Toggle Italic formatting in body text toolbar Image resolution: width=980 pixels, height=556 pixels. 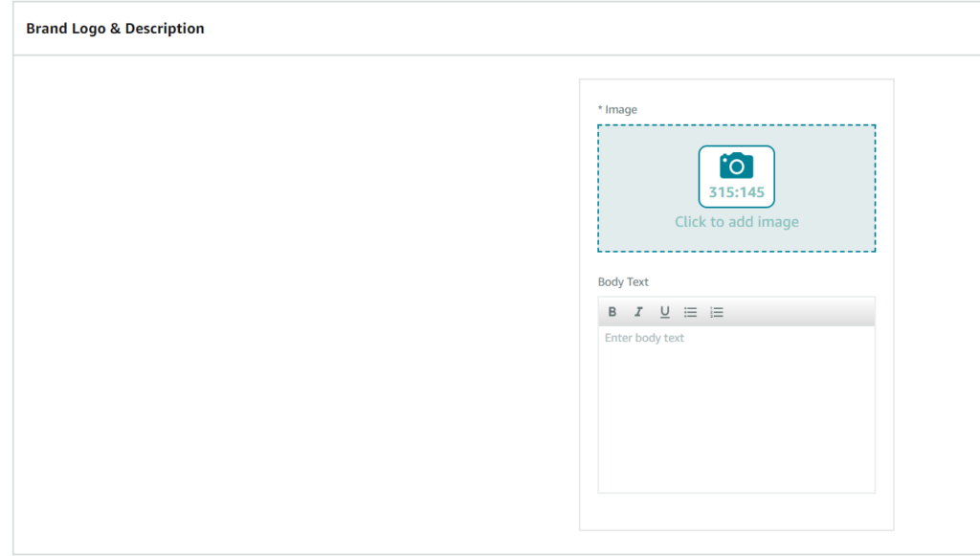point(638,312)
